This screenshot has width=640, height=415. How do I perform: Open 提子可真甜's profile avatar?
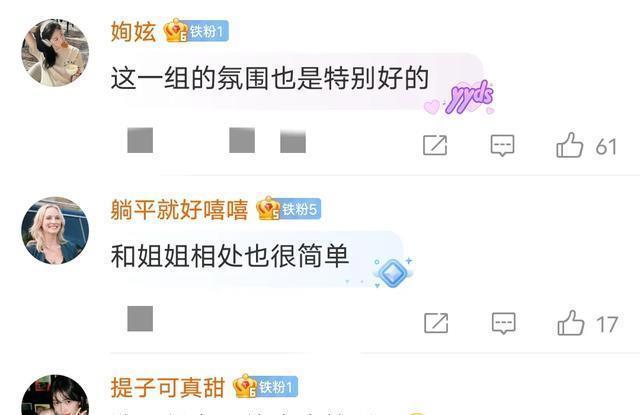(55, 395)
